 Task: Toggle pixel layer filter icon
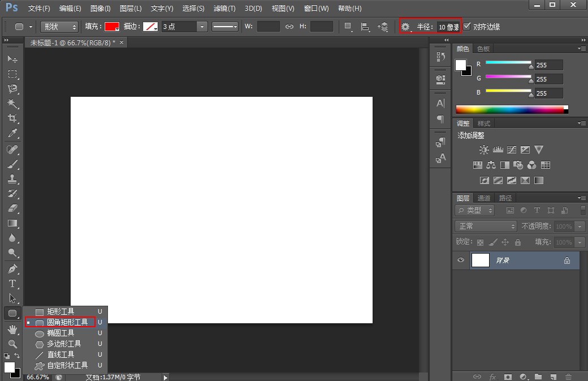click(x=511, y=210)
